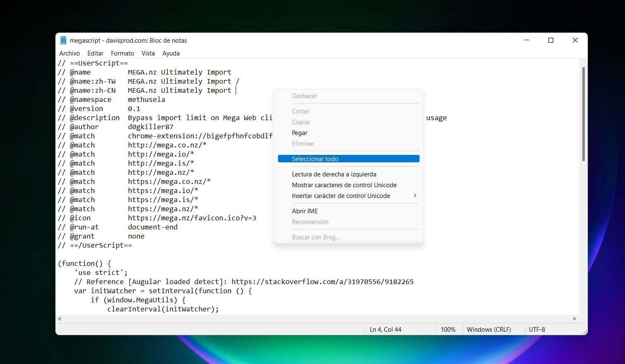Click the Cortar context menu entry

pyautogui.click(x=349, y=111)
